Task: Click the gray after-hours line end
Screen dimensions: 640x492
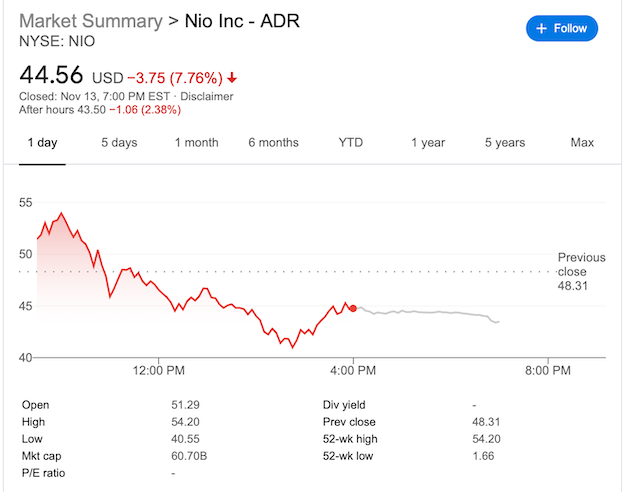Action: coord(497,321)
